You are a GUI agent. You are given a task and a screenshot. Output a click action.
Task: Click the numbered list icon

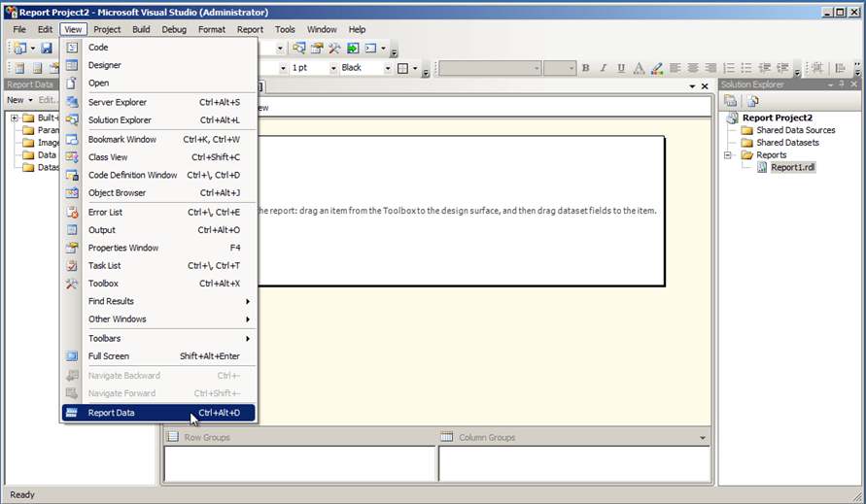(x=729, y=68)
